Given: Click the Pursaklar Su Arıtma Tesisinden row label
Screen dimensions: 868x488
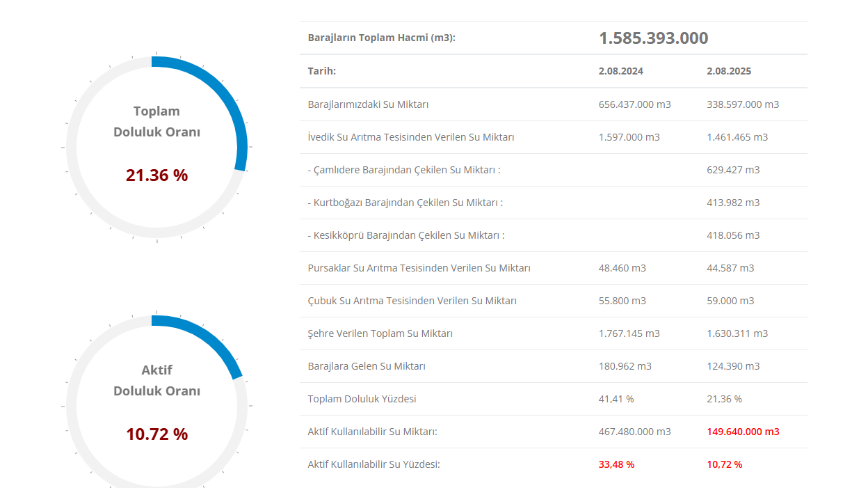Looking at the screenshot, I should tap(419, 268).
